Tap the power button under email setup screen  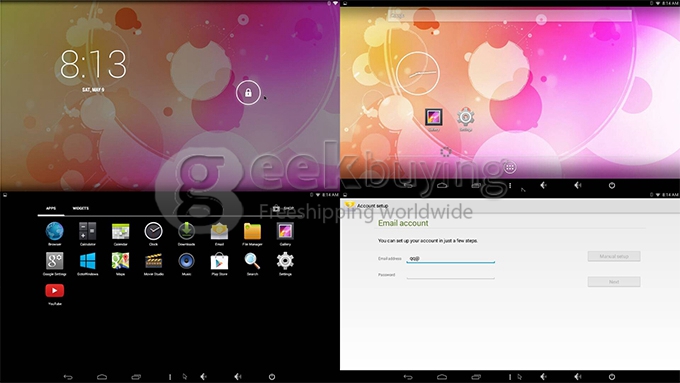tap(612, 376)
